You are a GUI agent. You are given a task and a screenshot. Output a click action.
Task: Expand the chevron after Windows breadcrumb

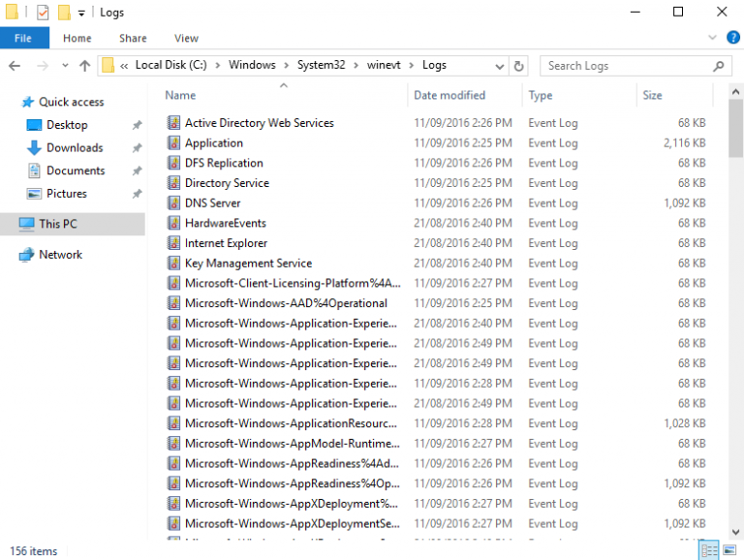tap(286, 66)
